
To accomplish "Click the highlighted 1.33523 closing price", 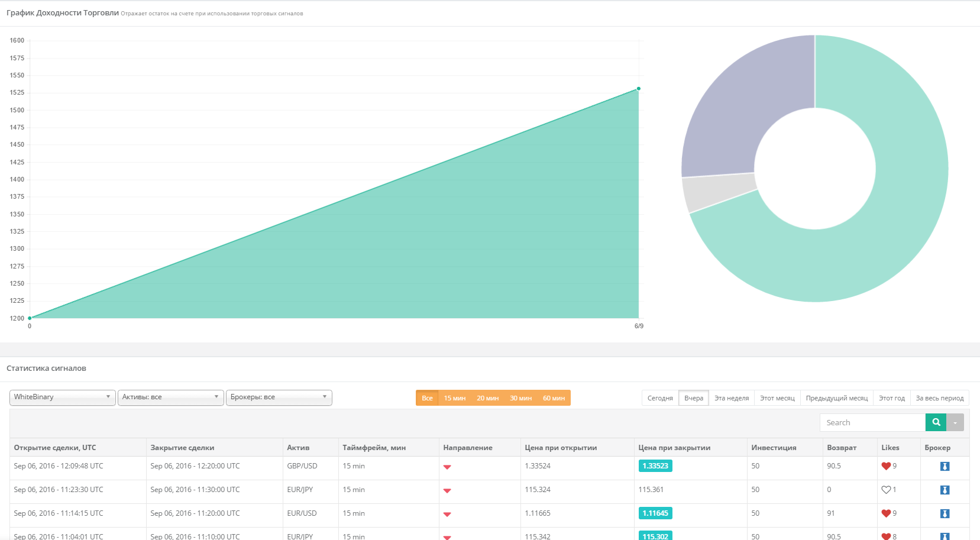I will [x=655, y=466].
